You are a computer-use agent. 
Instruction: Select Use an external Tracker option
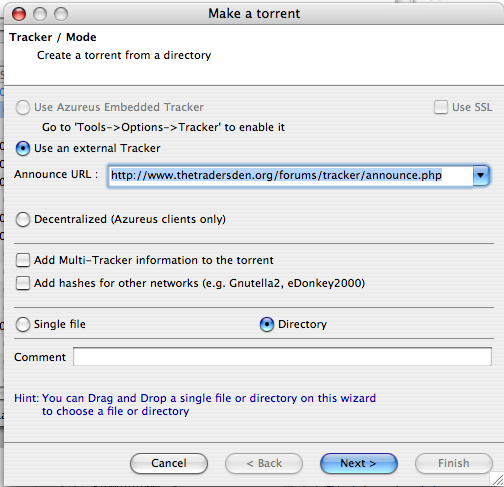(23, 148)
